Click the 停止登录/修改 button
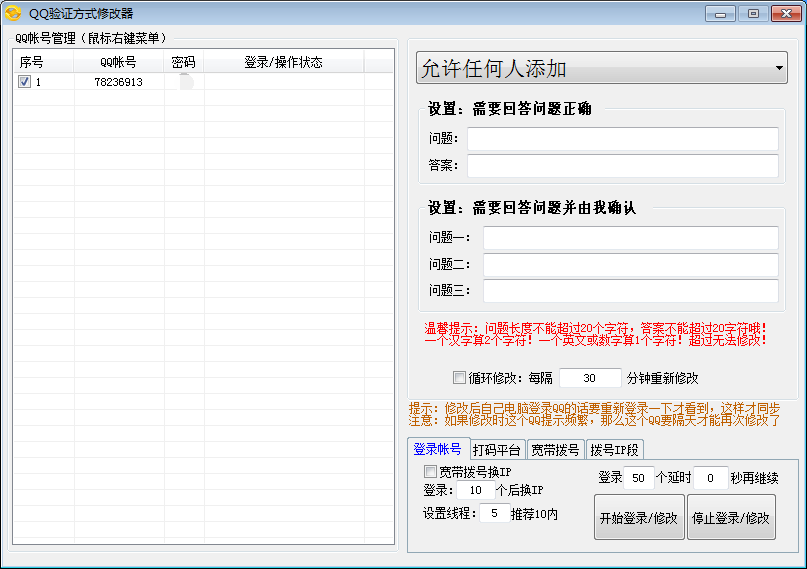The height and width of the screenshot is (569, 807). [731, 517]
